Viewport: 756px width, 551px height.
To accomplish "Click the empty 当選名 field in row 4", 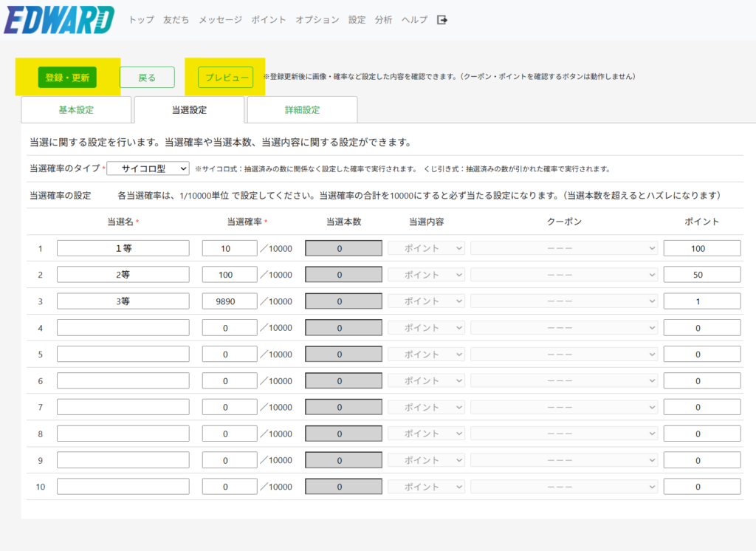I will 123,328.
